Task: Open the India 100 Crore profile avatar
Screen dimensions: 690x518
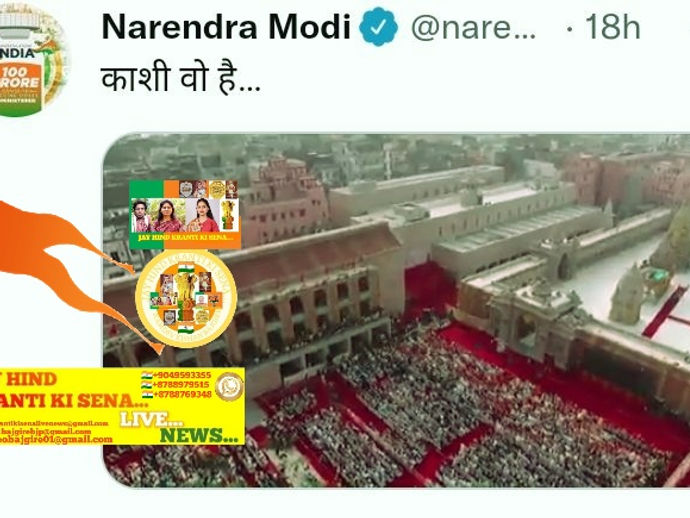Action: tap(32, 61)
